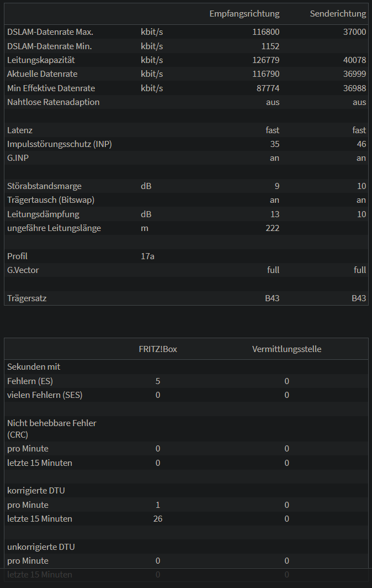The width and height of the screenshot is (372, 588).
Task: Select the ungefähre Leitungslänge value 222
Action: click(x=272, y=228)
